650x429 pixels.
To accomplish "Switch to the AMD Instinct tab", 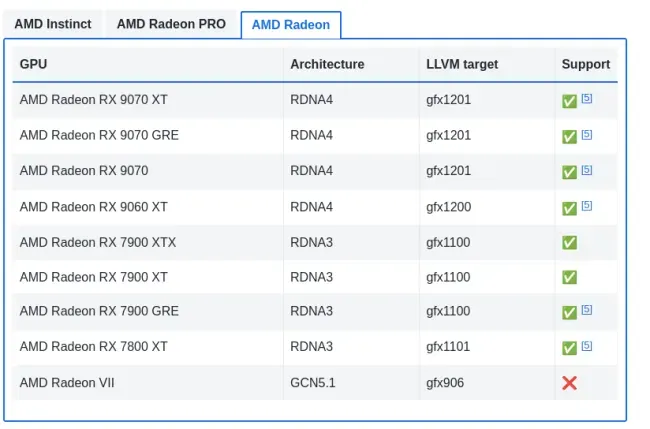I will tap(53, 24).
